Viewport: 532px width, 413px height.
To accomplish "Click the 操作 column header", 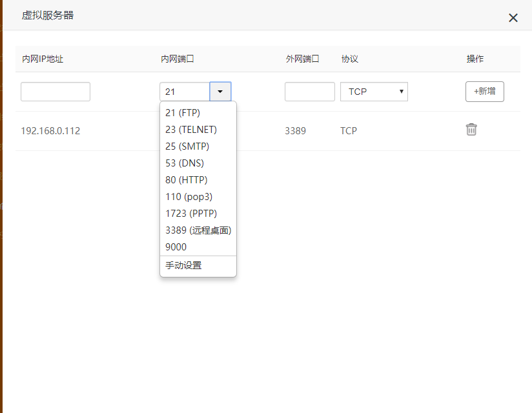I will pos(475,59).
